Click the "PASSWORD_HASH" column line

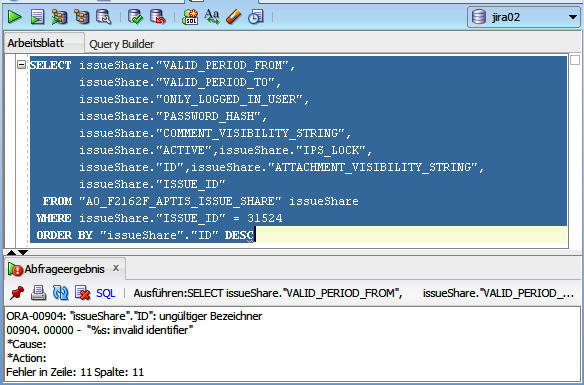tap(173, 117)
